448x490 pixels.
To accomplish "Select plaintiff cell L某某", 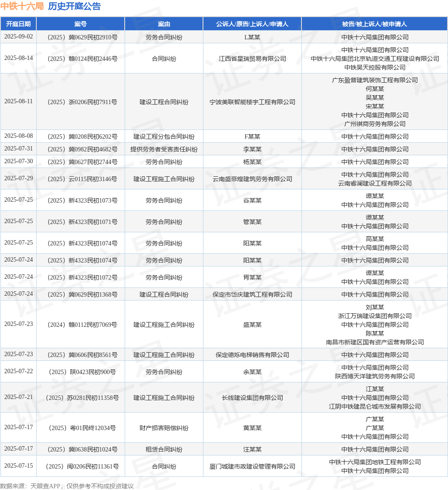I will 252,37.
